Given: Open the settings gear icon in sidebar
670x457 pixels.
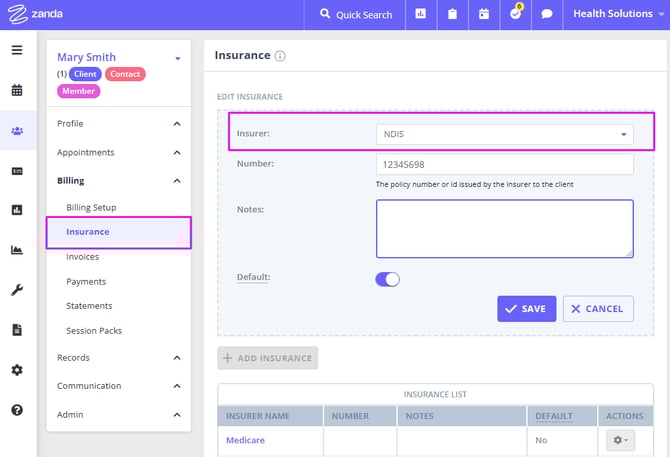Looking at the screenshot, I should tap(17, 370).
